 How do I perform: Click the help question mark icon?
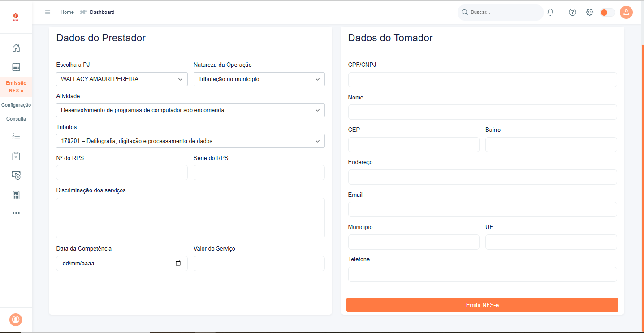(x=572, y=13)
